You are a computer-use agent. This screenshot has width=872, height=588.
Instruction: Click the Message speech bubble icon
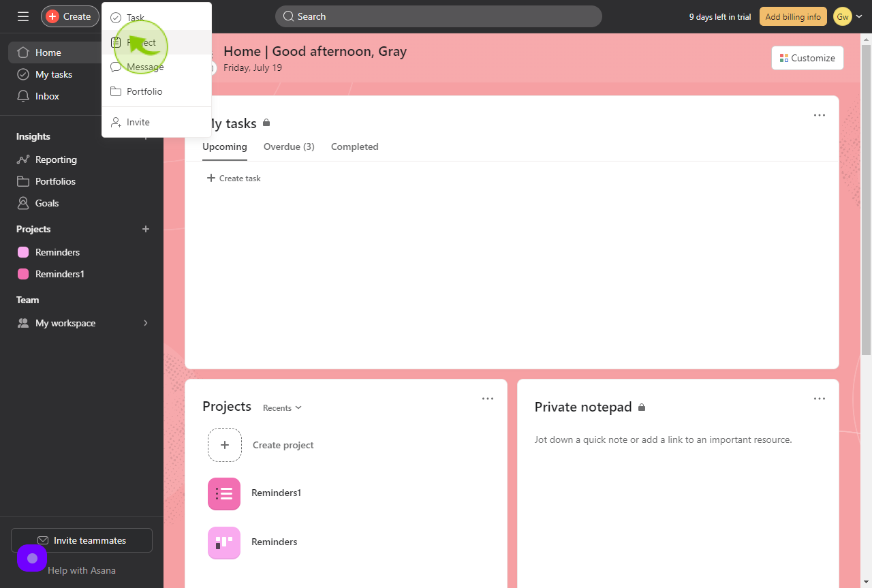(116, 67)
